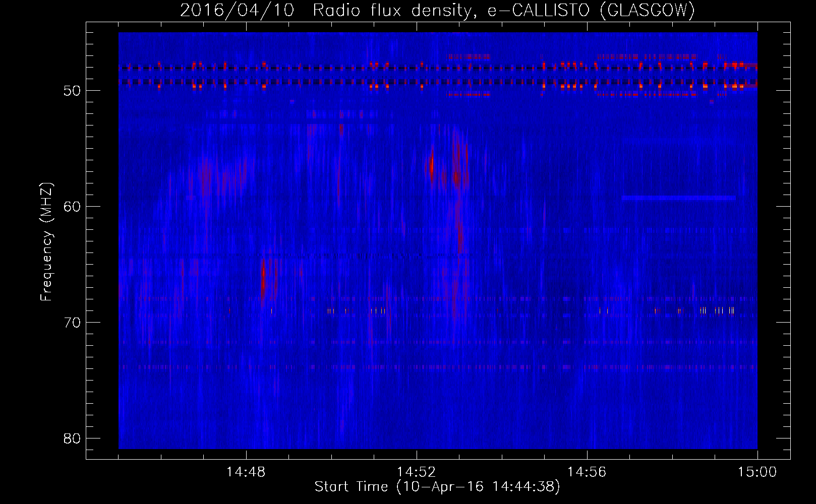Viewport: 816px width, 504px height.
Task: Click the 70 frequency tick label
Action: click(73, 323)
